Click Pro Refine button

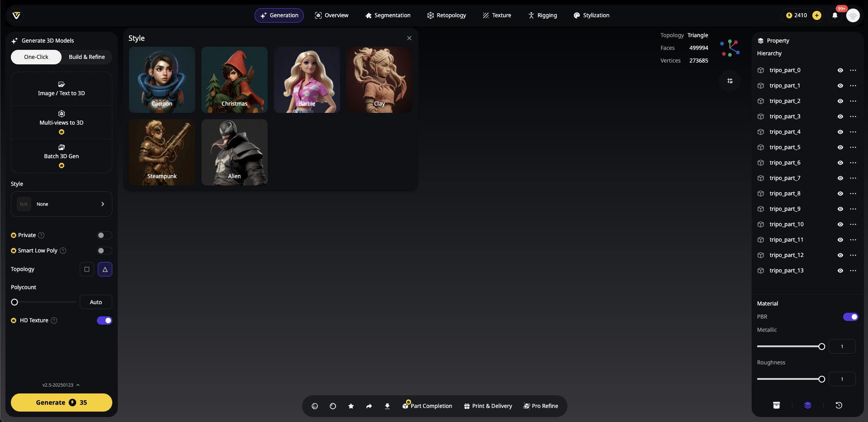(541, 406)
